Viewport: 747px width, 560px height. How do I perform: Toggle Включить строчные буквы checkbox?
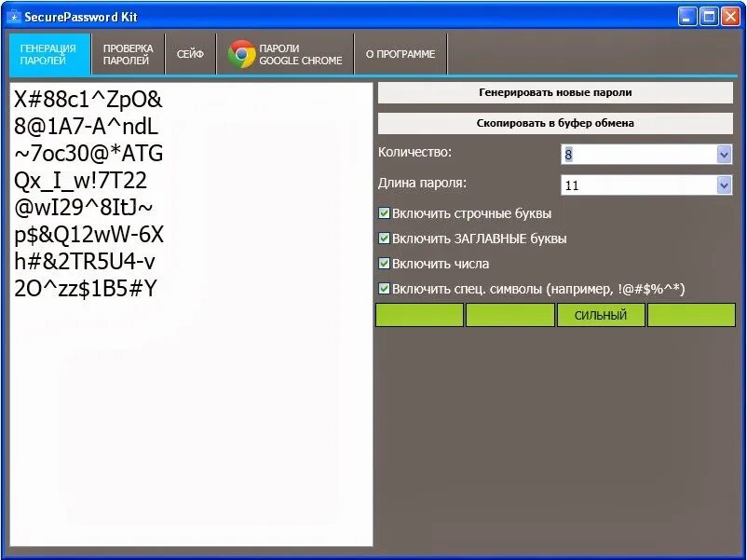[x=384, y=213]
